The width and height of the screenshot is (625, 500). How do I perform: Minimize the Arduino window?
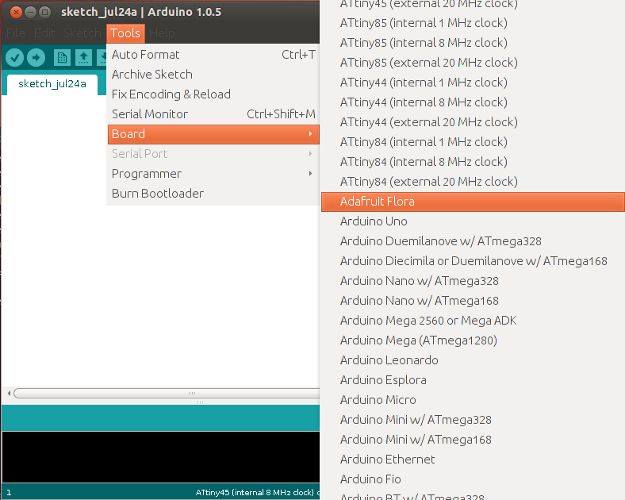31,12
